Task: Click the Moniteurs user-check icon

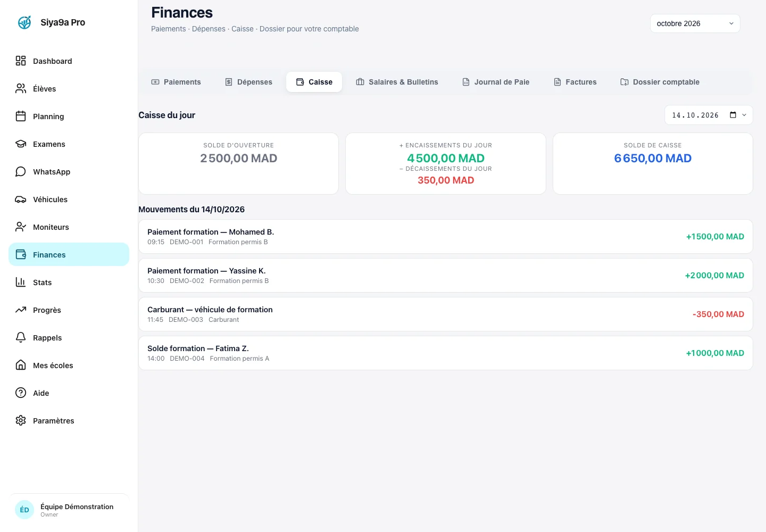Action: click(x=21, y=227)
